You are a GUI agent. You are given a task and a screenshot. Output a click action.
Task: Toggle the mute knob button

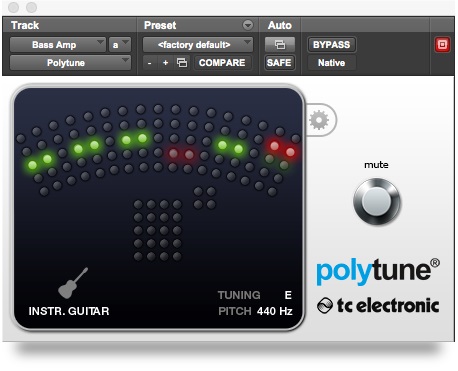coord(377,201)
